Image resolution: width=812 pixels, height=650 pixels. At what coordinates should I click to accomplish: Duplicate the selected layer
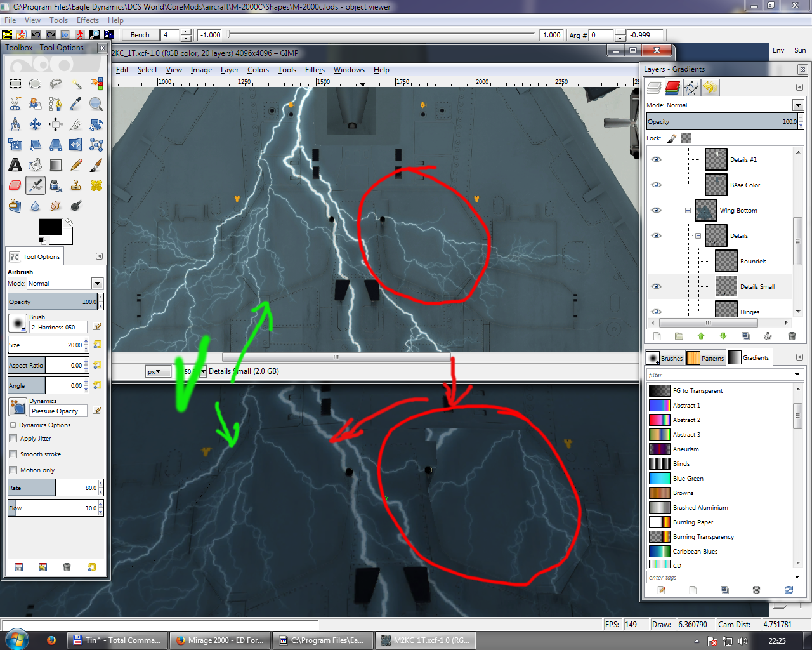[745, 336]
